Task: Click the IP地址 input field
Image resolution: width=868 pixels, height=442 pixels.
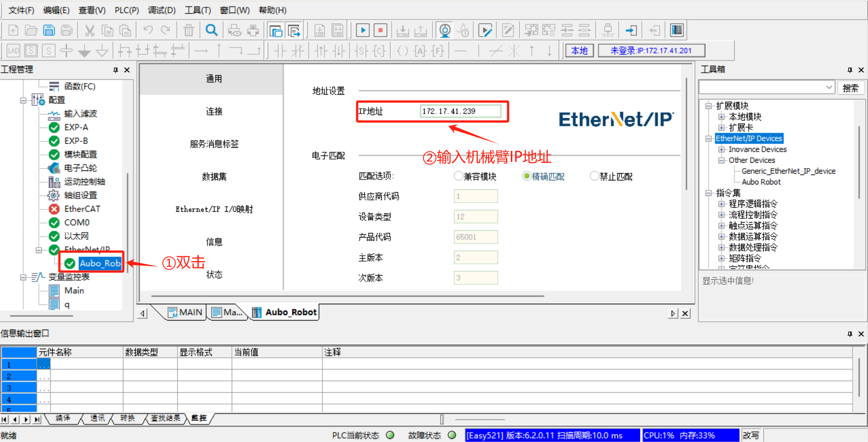Action: [460, 111]
